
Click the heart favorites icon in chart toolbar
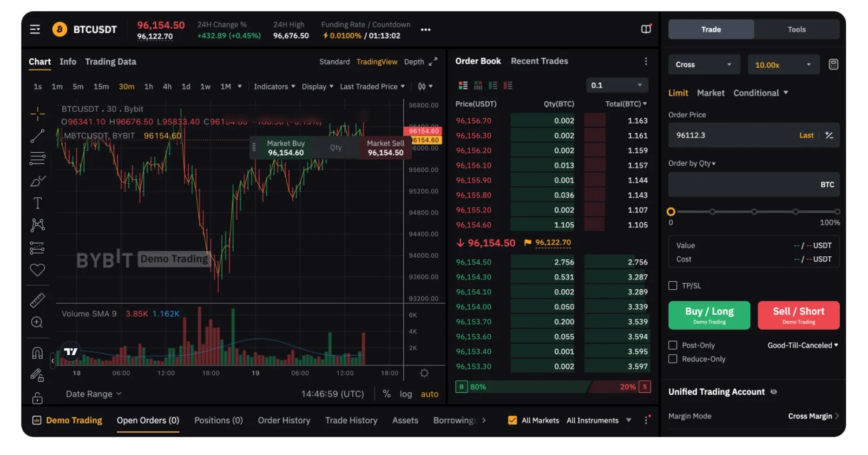37,270
